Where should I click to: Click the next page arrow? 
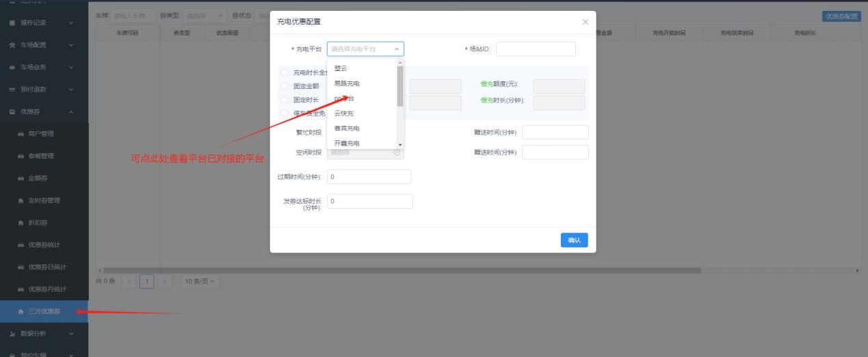coord(164,281)
